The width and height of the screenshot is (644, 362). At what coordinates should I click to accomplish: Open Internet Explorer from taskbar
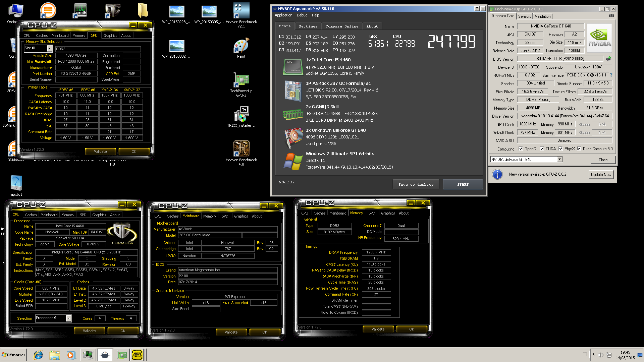[38, 355]
